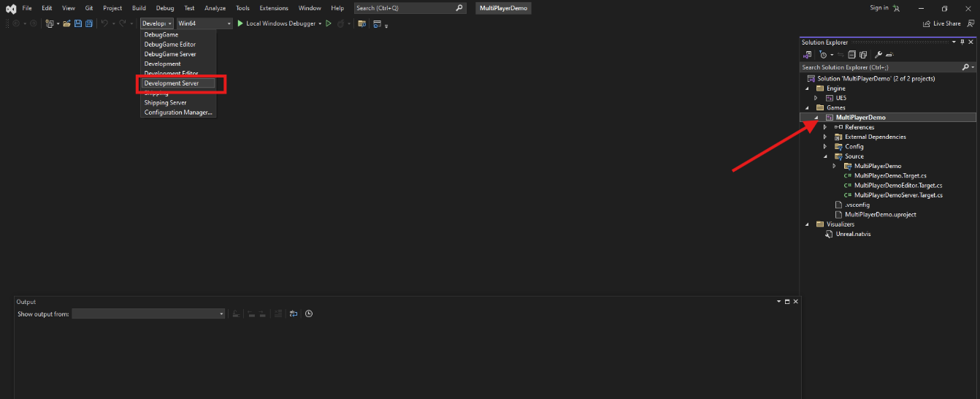
Task: Toggle timestamps clock icon in Output panel
Action: click(309, 313)
